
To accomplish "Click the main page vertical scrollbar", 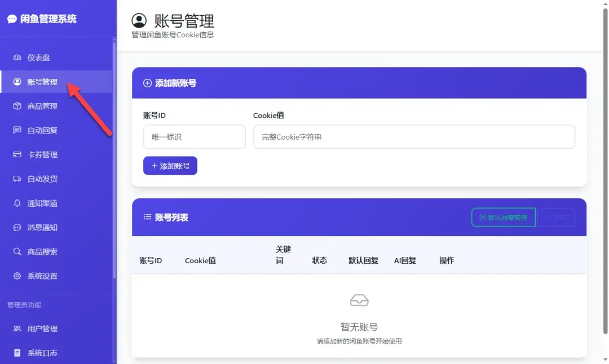I will 606,171.
